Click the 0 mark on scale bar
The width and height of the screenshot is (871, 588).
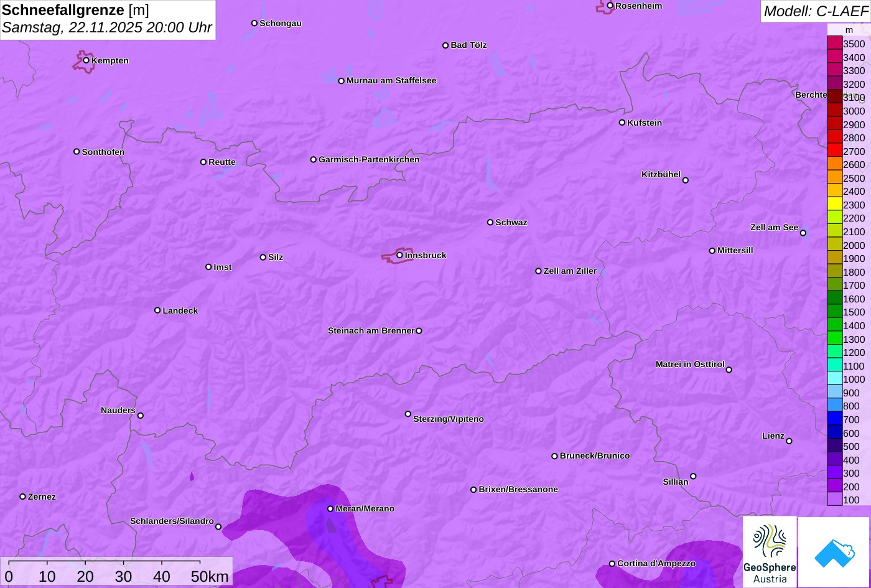pos(9,576)
